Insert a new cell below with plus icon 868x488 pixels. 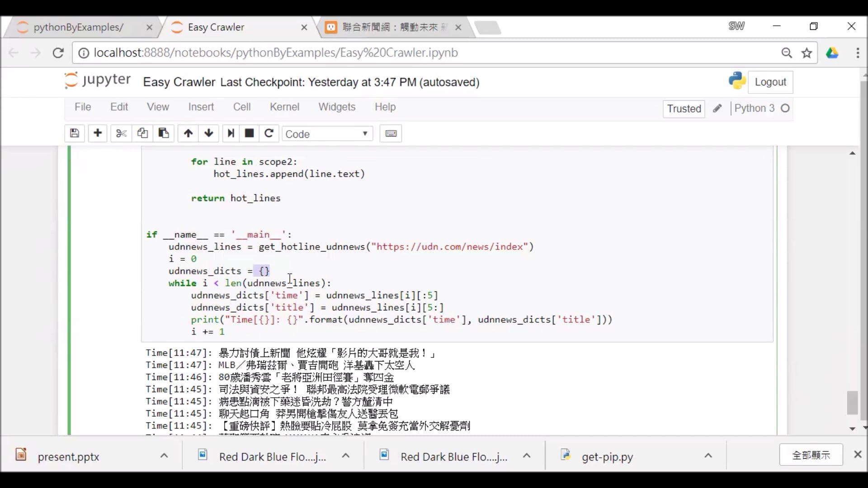coord(97,133)
